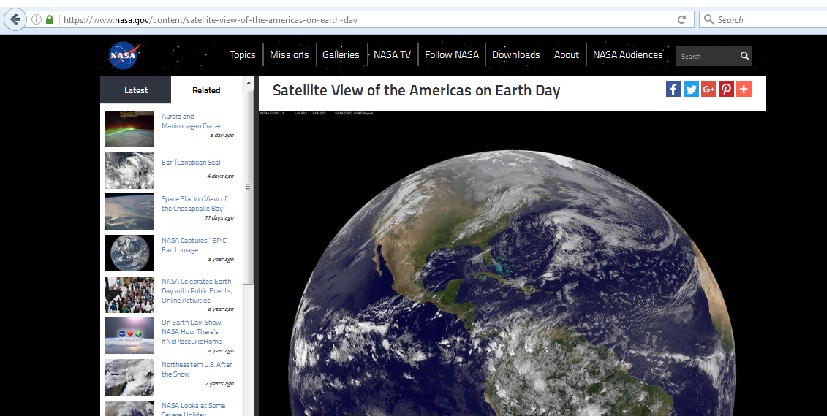Open the NASA Audiences menu
827x418 pixels.
coord(628,55)
